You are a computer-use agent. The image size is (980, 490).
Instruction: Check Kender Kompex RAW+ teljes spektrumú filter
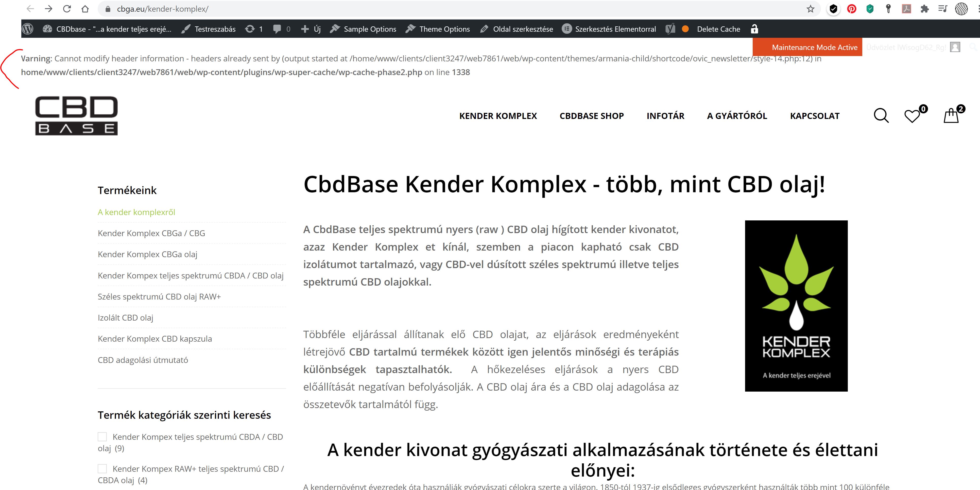[102, 469]
